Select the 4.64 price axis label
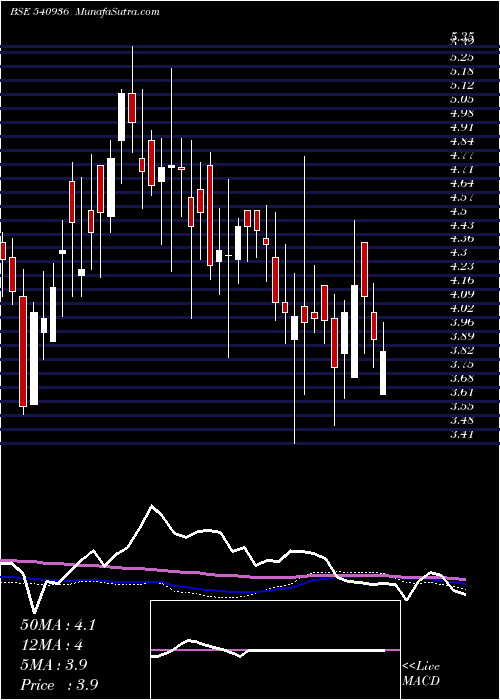Screen dimensions: 500x700 tap(462, 183)
